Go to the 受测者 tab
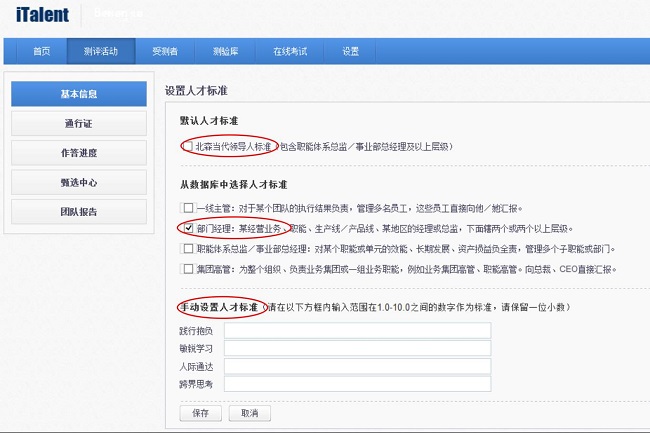650x433 pixels. [165, 51]
